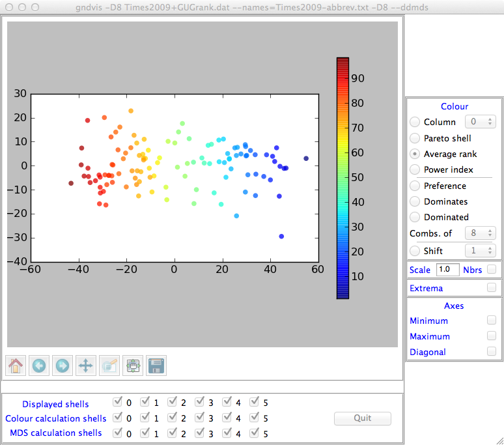504x445 pixels.
Task: Select the Column colour radio button
Action: [415, 122]
